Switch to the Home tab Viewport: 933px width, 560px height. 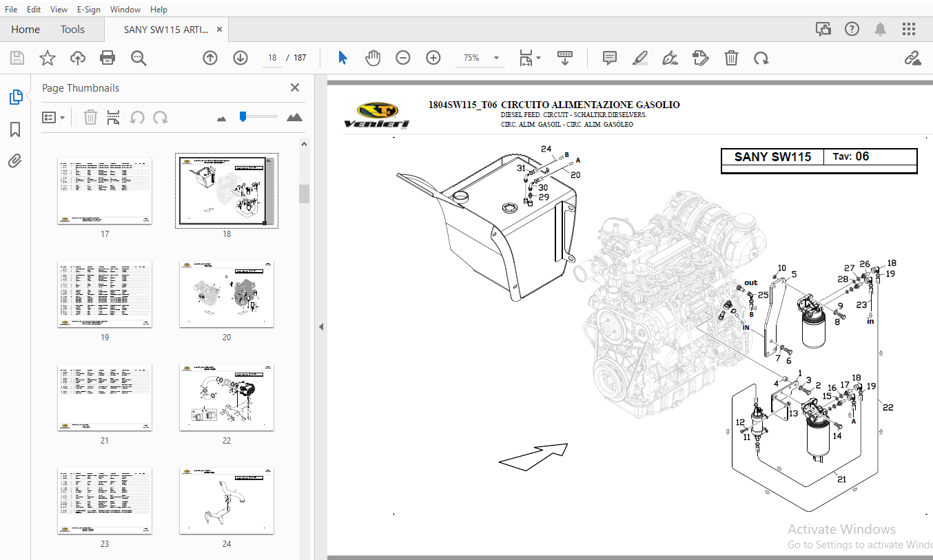click(25, 29)
